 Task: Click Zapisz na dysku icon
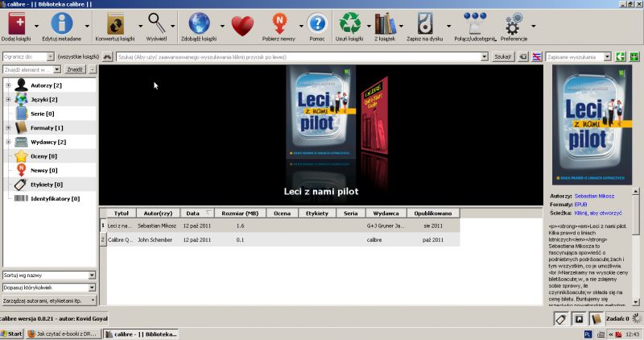coord(425,23)
